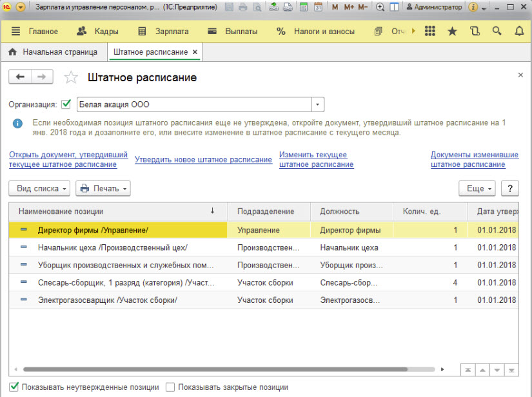Expand the organization dropdown arrow
This screenshot has width=532, height=397.
[x=317, y=104]
